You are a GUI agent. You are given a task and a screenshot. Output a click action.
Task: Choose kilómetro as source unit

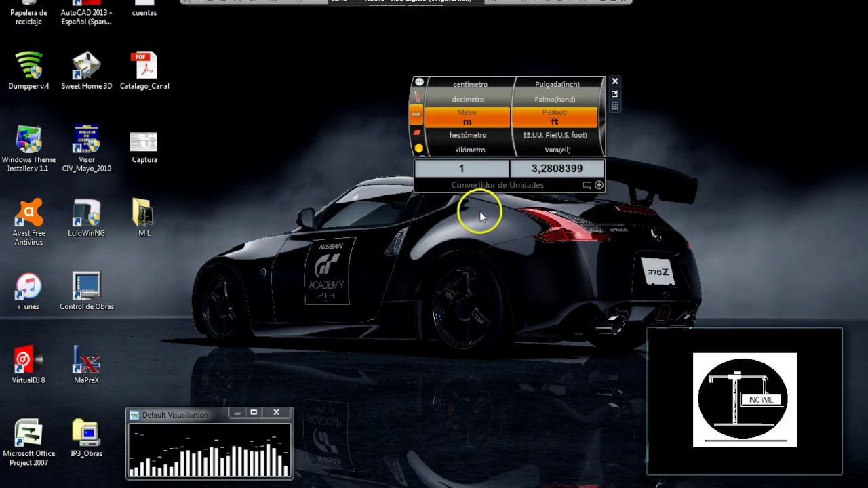(x=470, y=150)
